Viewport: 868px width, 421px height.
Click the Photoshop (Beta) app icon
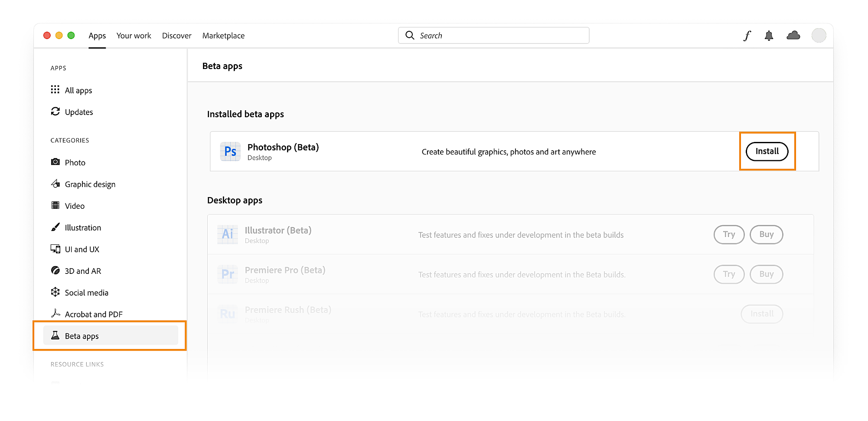[230, 151]
